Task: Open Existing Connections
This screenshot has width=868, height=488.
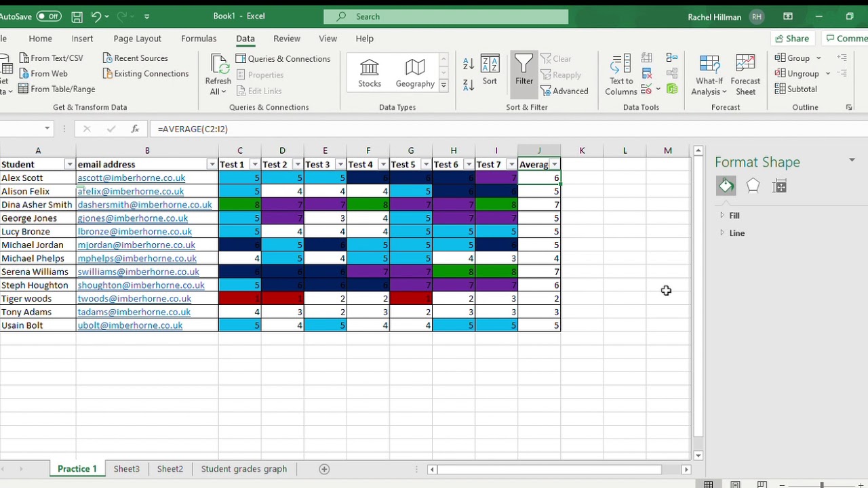Action: [x=146, y=73]
